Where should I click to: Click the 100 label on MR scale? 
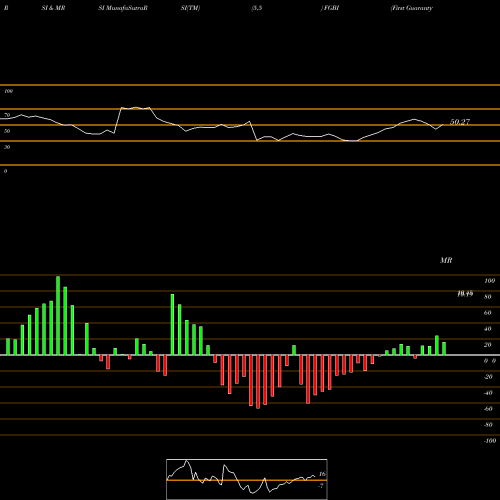490,281
